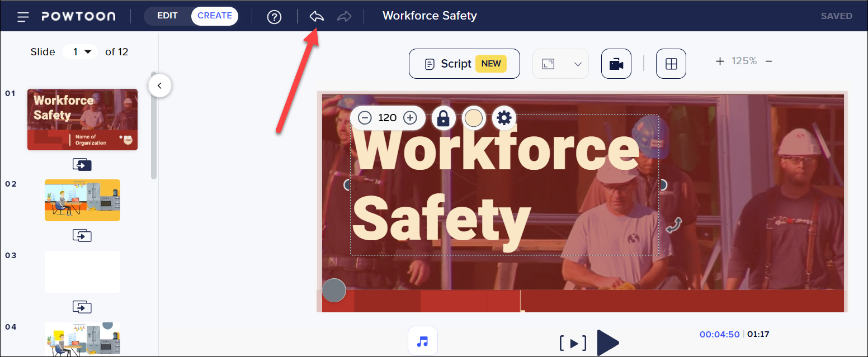
Task: Increase the font size with plus stepper
Action: click(410, 118)
